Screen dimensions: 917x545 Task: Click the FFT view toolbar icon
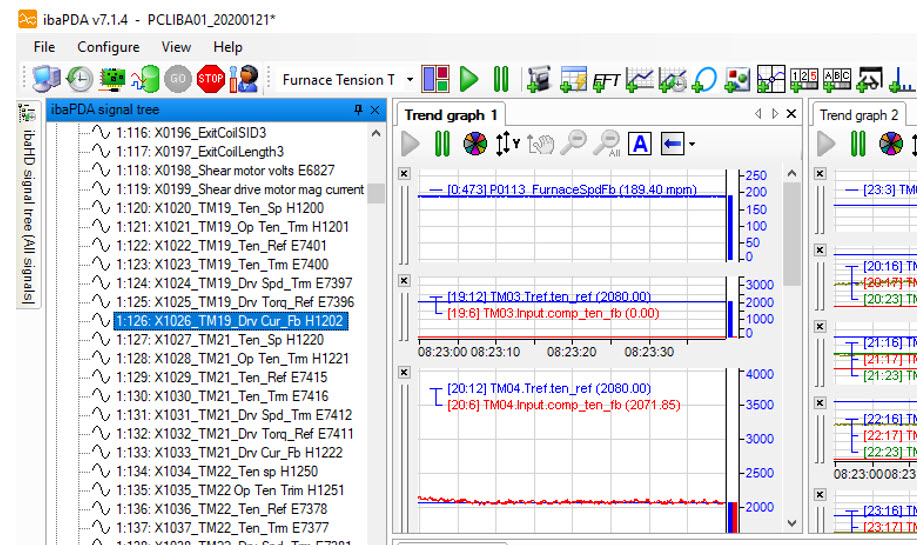[x=606, y=79]
